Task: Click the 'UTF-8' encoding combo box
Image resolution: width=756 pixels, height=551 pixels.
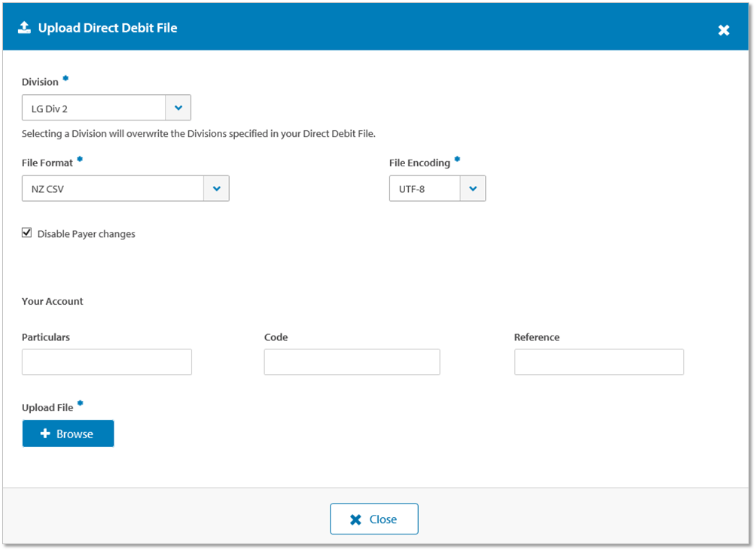Action: coord(425,189)
